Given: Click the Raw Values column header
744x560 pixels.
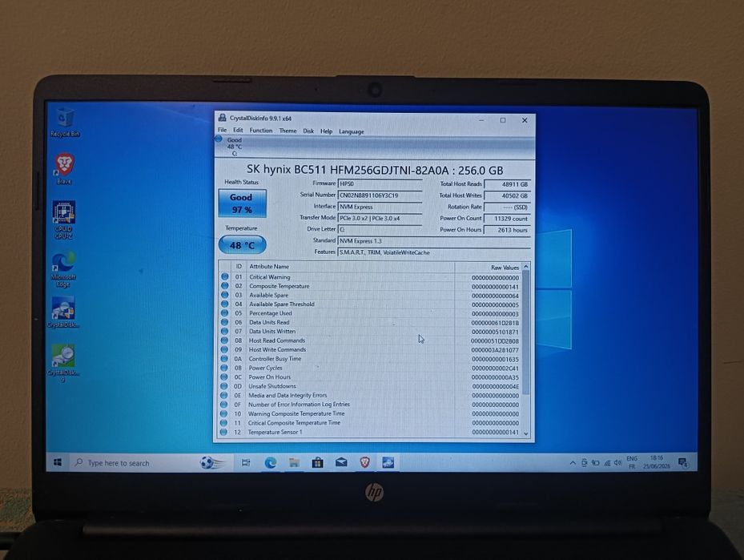Looking at the screenshot, I should coord(488,268).
